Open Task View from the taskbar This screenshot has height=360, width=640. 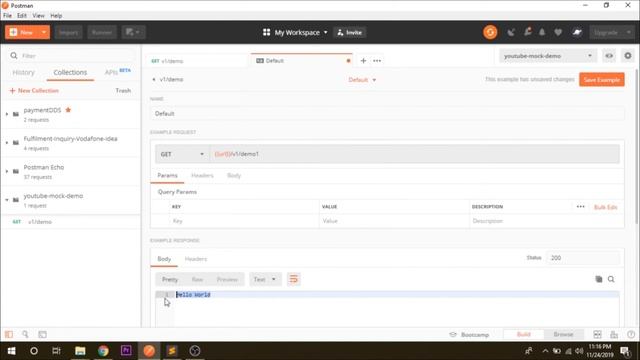[56, 351]
